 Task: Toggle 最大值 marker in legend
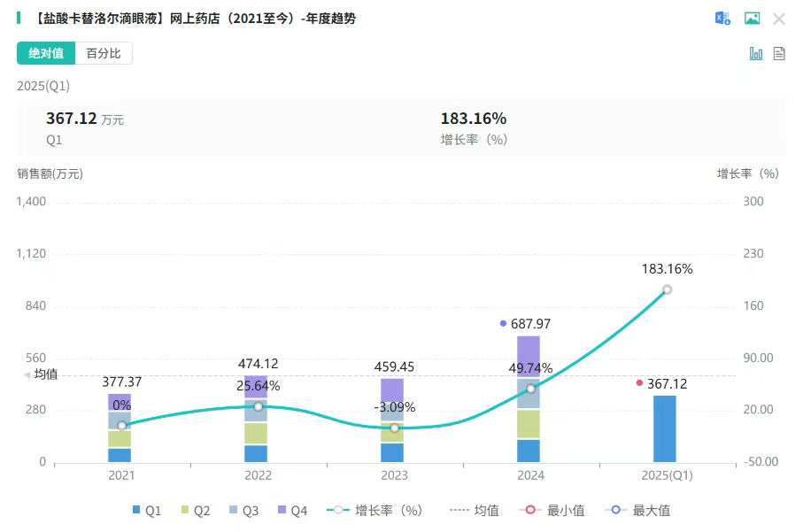[x=637, y=511]
